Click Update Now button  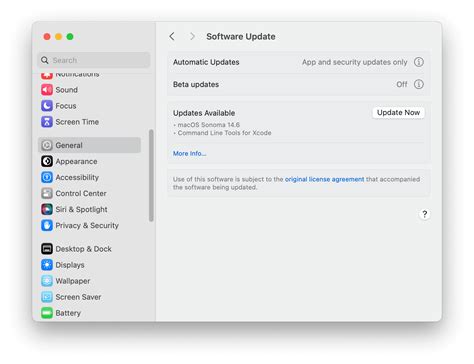click(x=398, y=113)
